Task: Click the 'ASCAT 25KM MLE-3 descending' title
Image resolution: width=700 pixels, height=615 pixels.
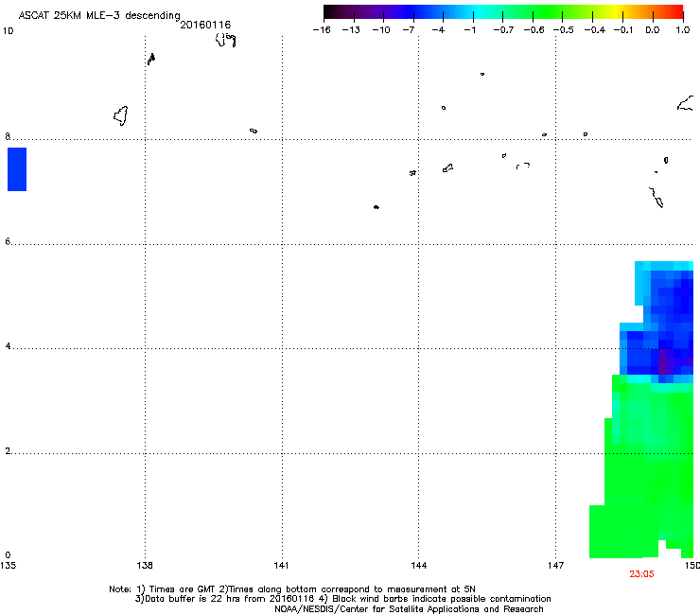Action: coord(99,16)
